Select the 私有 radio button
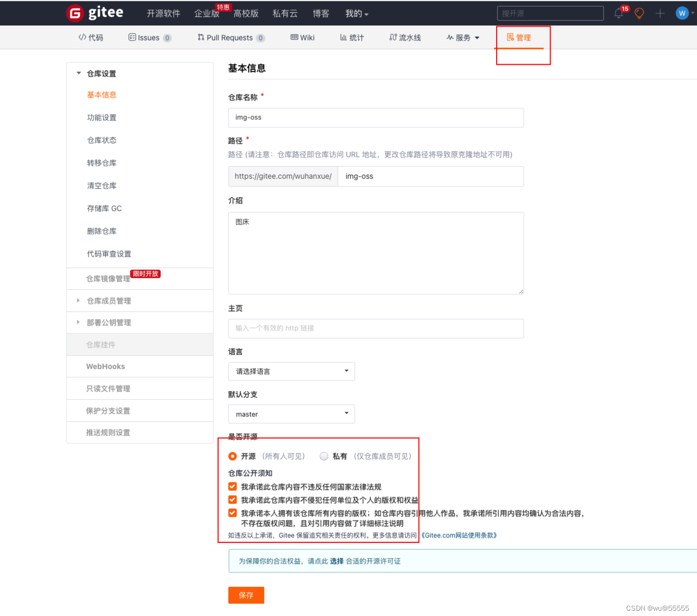 (x=324, y=456)
